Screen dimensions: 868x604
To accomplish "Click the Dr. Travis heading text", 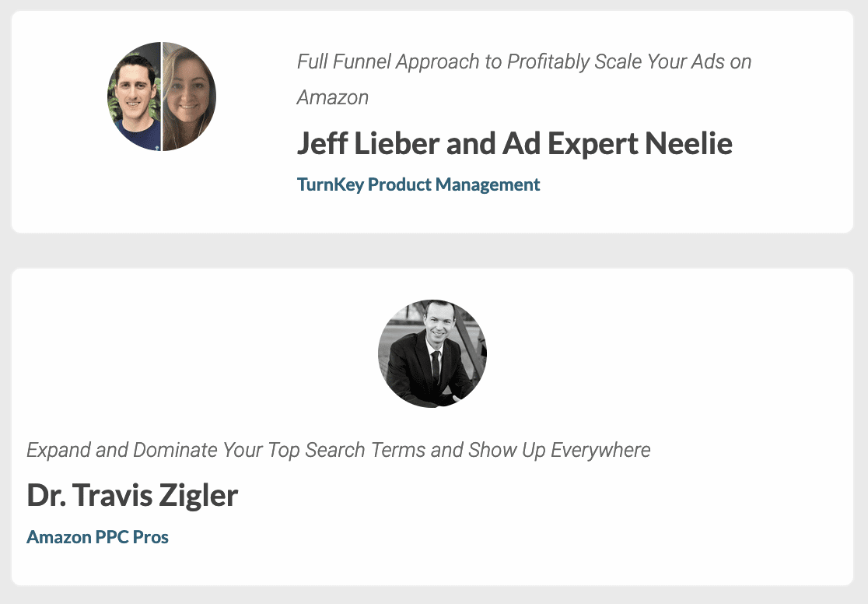I will 89,495.
